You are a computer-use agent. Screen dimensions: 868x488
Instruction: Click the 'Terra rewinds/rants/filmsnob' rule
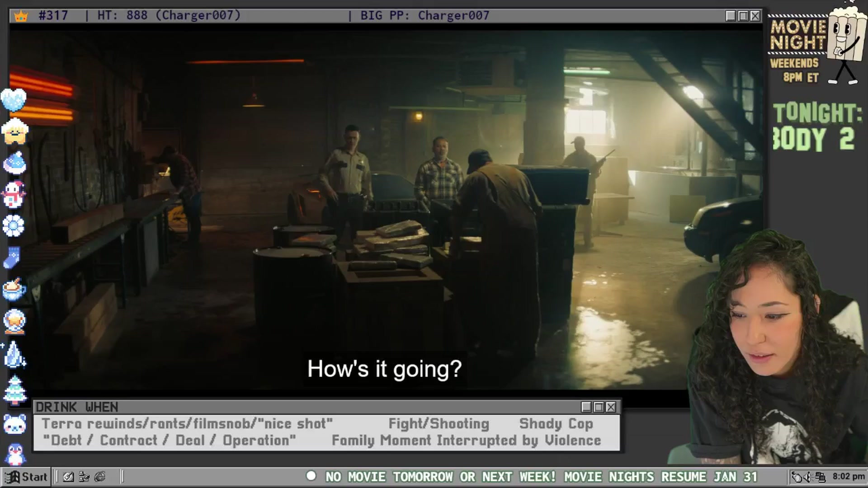(187, 424)
